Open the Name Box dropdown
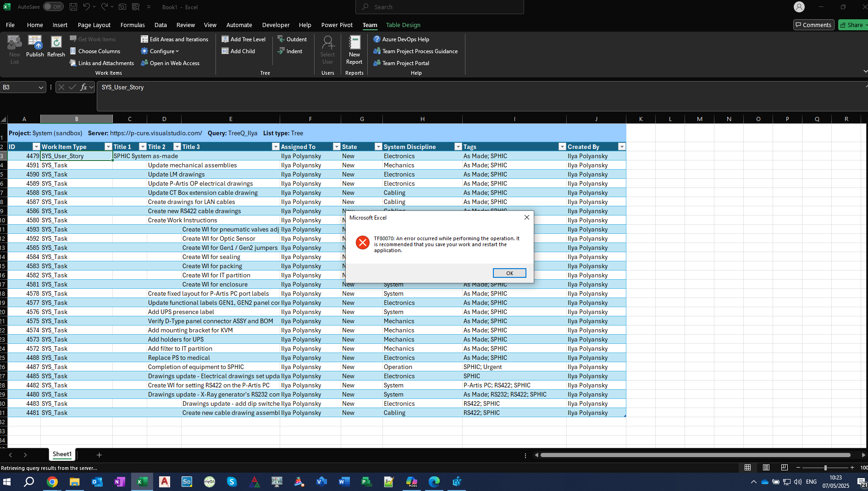 point(41,87)
